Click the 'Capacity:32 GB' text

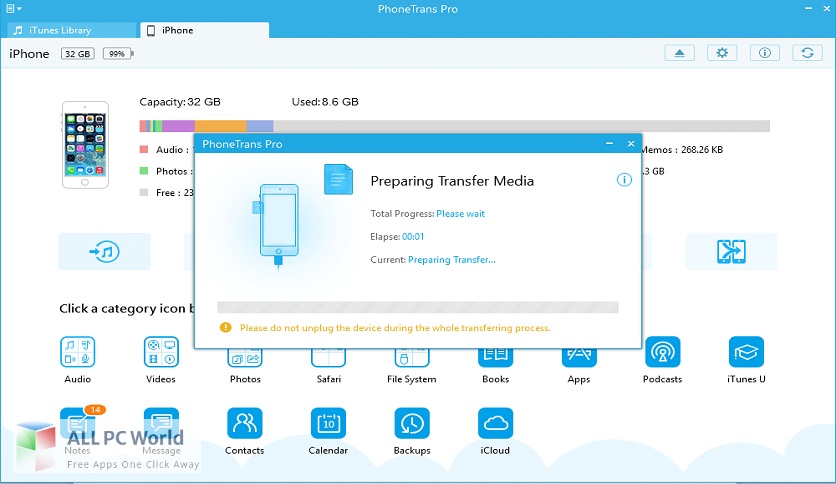180,102
